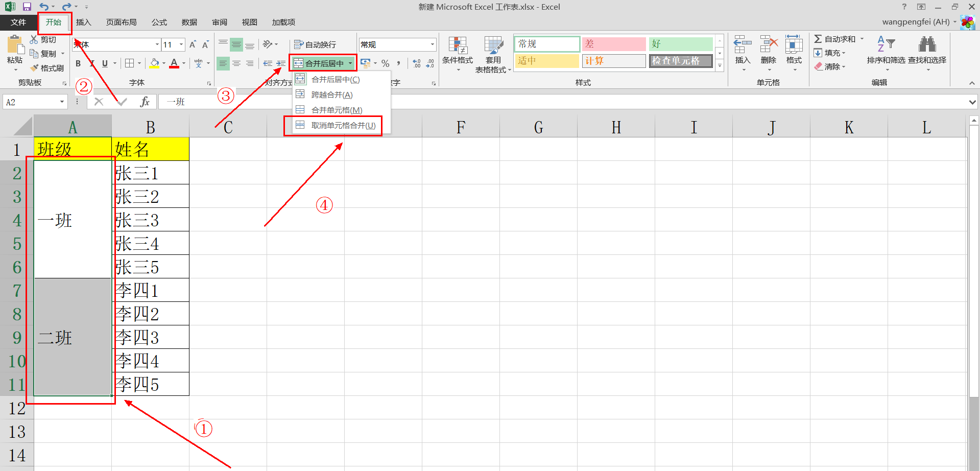This screenshot has height=471, width=980.
Task: Select the entire column B header
Action: pos(151,127)
